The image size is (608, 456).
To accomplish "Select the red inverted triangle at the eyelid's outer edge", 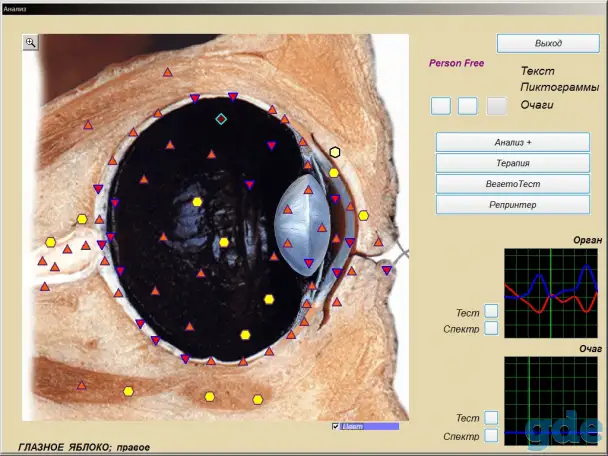I will (387, 270).
